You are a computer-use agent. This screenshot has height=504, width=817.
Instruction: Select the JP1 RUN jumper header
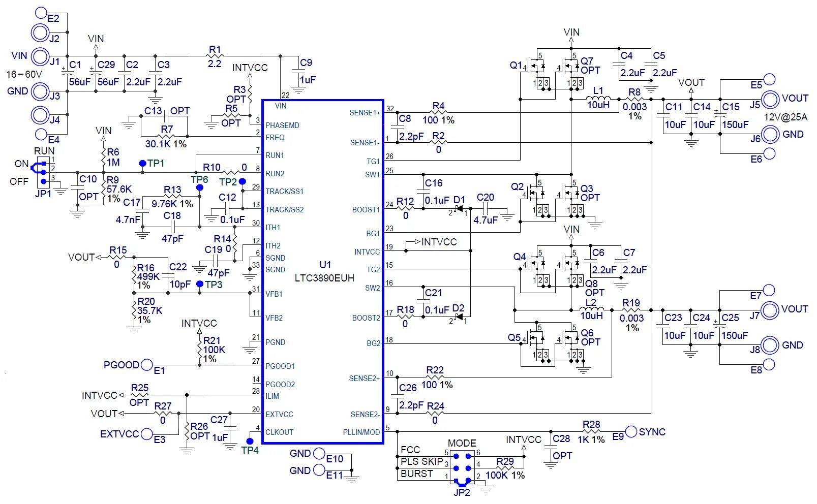pyautogui.click(x=43, y=172)
